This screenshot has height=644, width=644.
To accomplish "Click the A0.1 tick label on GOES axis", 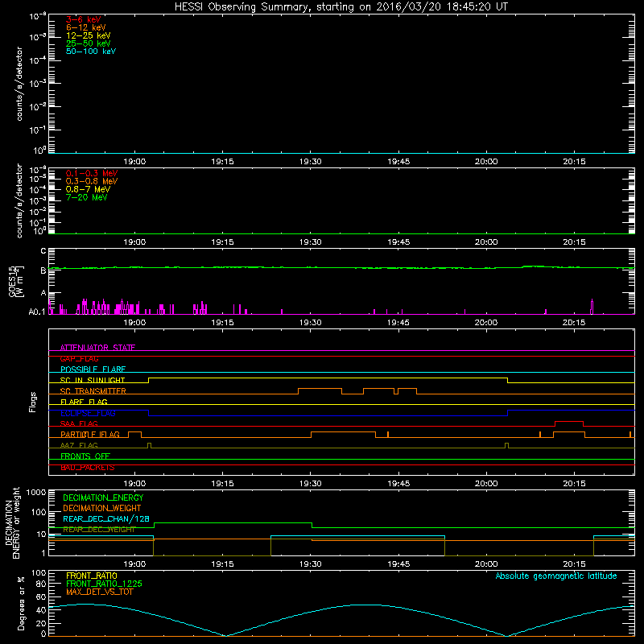I will pos(37,312).
